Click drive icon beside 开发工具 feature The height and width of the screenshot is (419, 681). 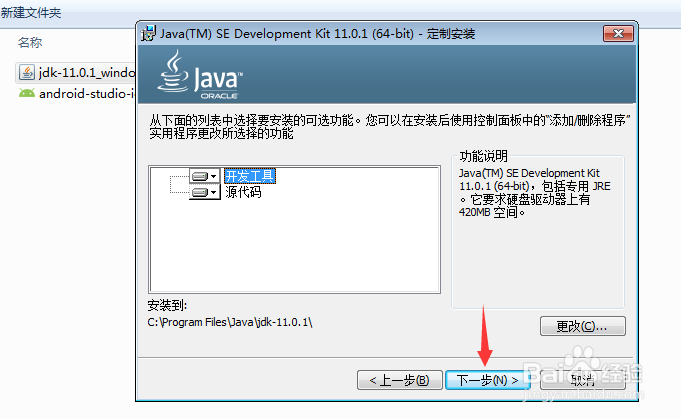pos(200,176)
